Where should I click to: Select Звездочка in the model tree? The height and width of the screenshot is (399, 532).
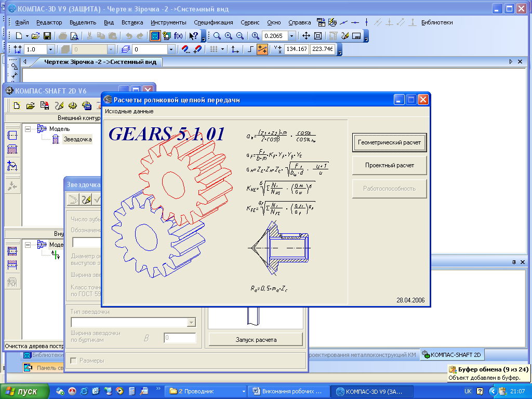click(78, 139)
